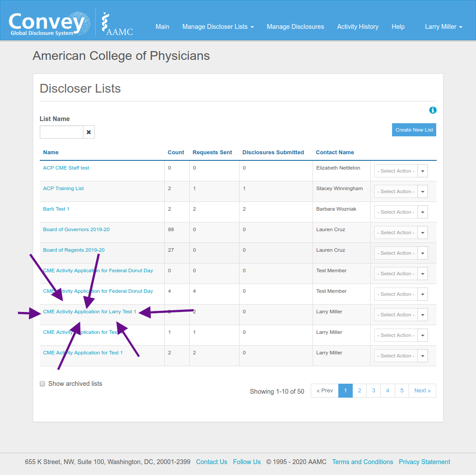Click the AAMC logo
The width and height of the screenshot is (476, 475).
(x=117, y=24)
